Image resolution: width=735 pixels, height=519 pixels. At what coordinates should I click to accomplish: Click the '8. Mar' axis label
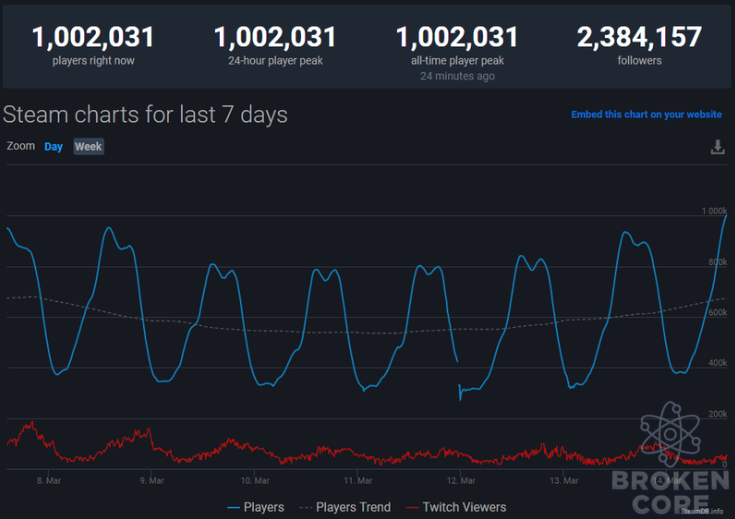coord(49,481)
